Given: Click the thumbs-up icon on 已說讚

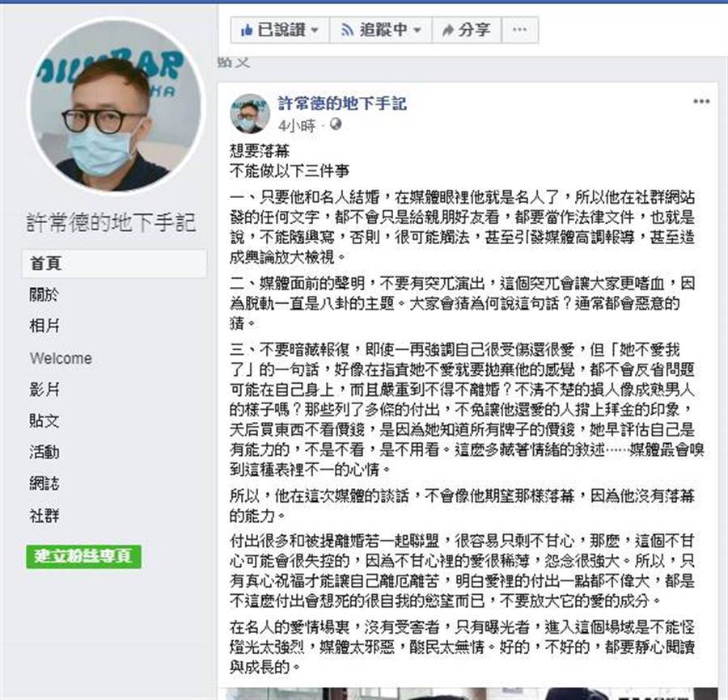Looking at the screenshot, I should (x=247, y=30).
